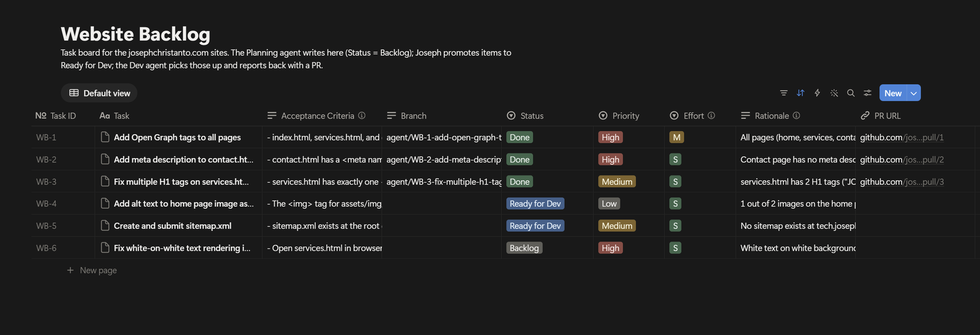Screen dimensions: 980x335
Task: Click the AI sparkle icon
Action: (x=834, y=93)
